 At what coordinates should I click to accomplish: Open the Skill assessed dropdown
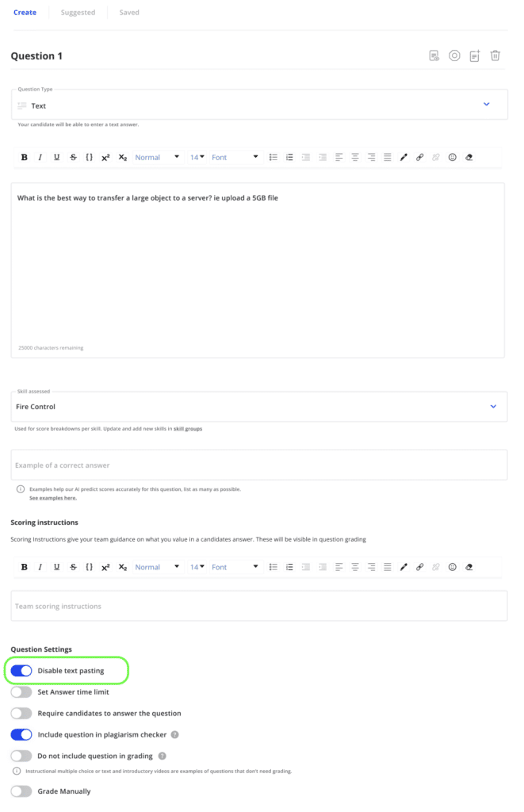[259, 407]
